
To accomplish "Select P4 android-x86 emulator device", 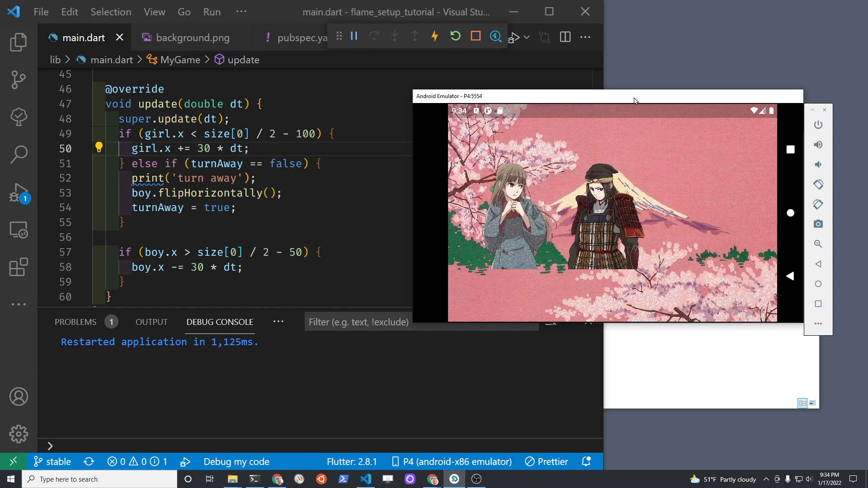I will point(452,461).
